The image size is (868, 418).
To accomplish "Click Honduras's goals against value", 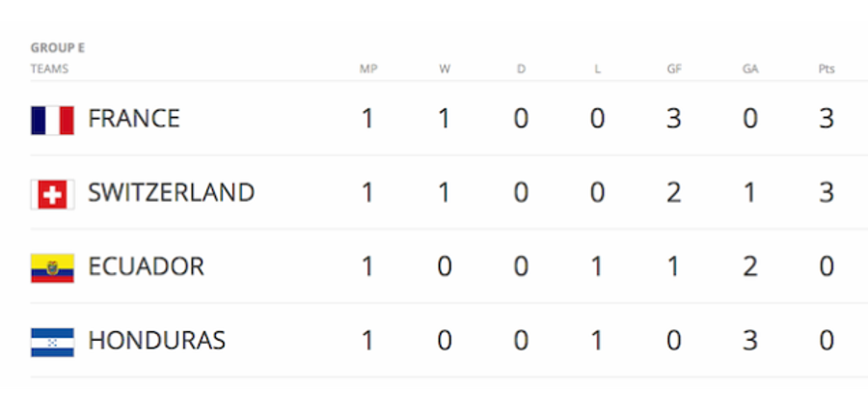I will tap(750, 341).
